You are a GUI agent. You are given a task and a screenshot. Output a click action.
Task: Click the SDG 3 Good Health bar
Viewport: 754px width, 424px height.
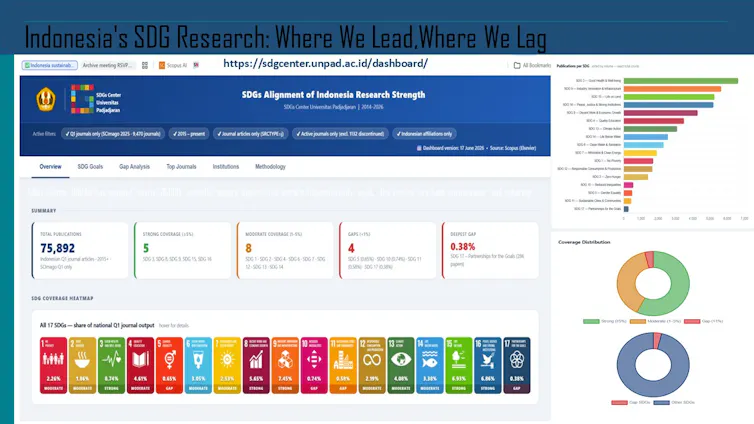(x=681, y=81)
